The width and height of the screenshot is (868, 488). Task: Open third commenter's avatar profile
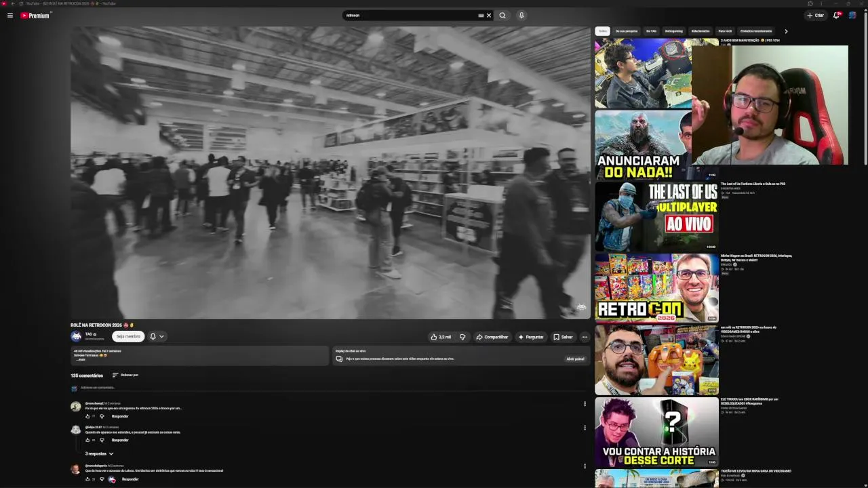[76, 469]
